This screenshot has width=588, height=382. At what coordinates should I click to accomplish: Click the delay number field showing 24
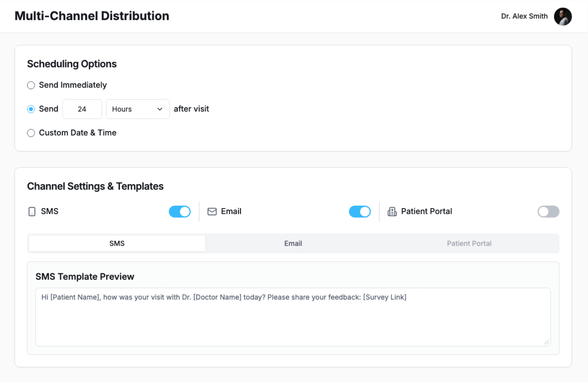82,109
